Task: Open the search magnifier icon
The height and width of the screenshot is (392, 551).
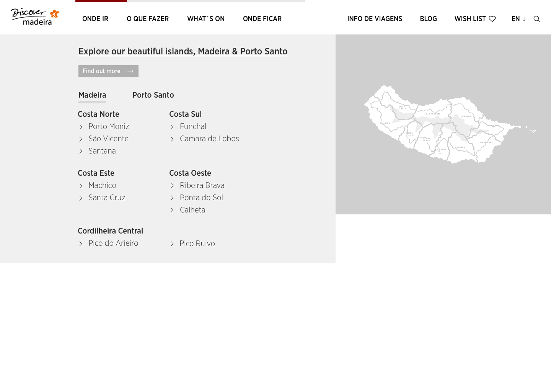Action: pos(536,19)
